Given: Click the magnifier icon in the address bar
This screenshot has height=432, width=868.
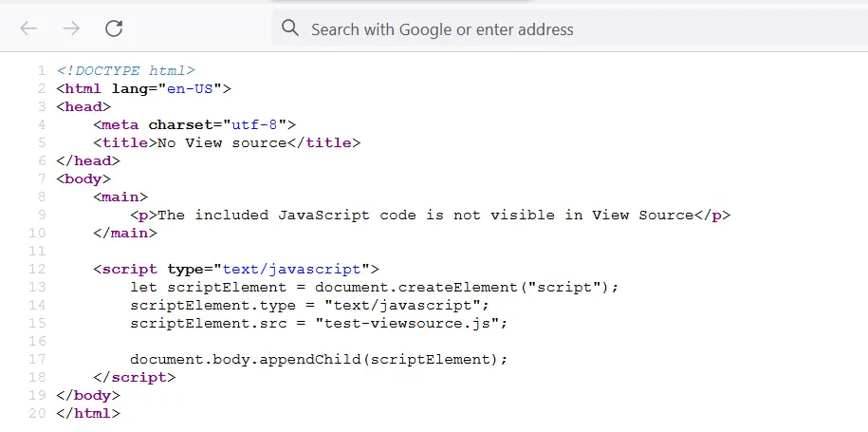Looking at the screenshot, I should pos(290,28).
